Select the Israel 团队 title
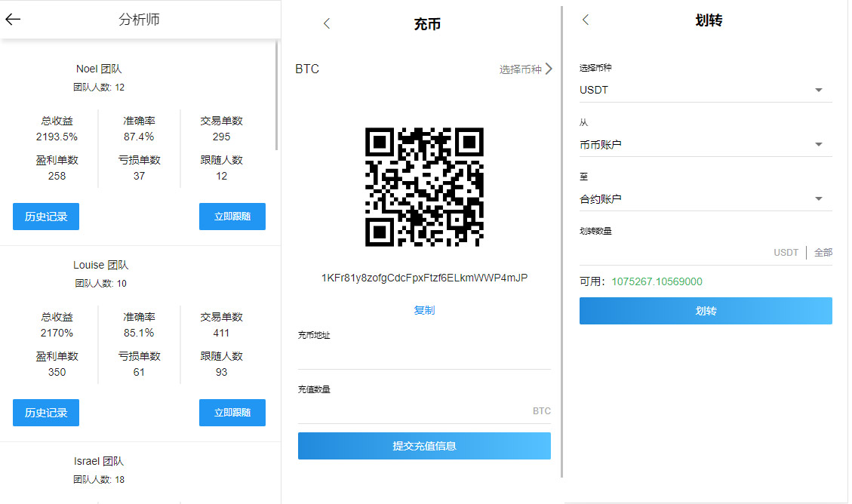 pyautogui.click(x=99, y=461)
